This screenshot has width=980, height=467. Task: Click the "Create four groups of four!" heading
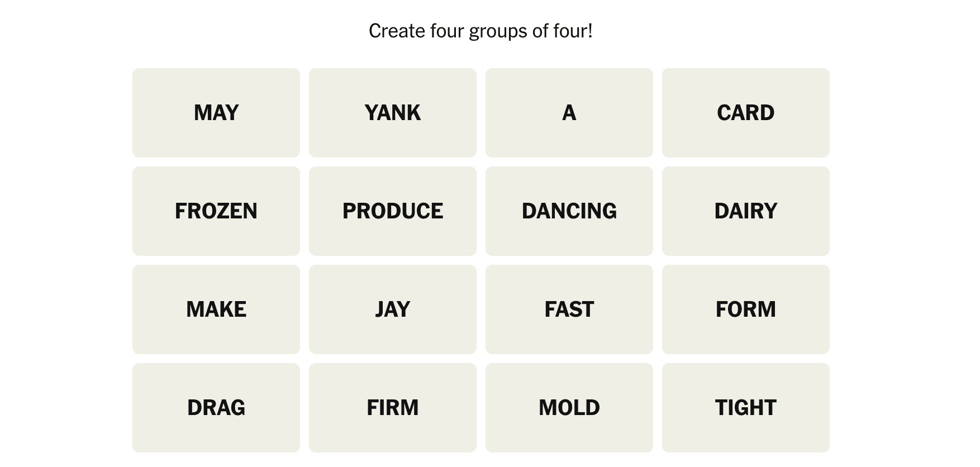click(481, 31)
